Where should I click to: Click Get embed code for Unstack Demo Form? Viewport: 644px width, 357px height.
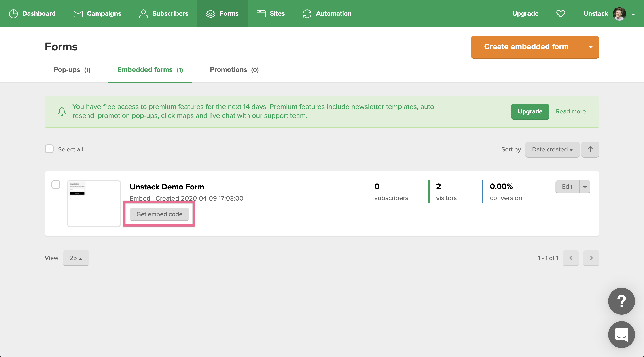[x=159, y=214]
